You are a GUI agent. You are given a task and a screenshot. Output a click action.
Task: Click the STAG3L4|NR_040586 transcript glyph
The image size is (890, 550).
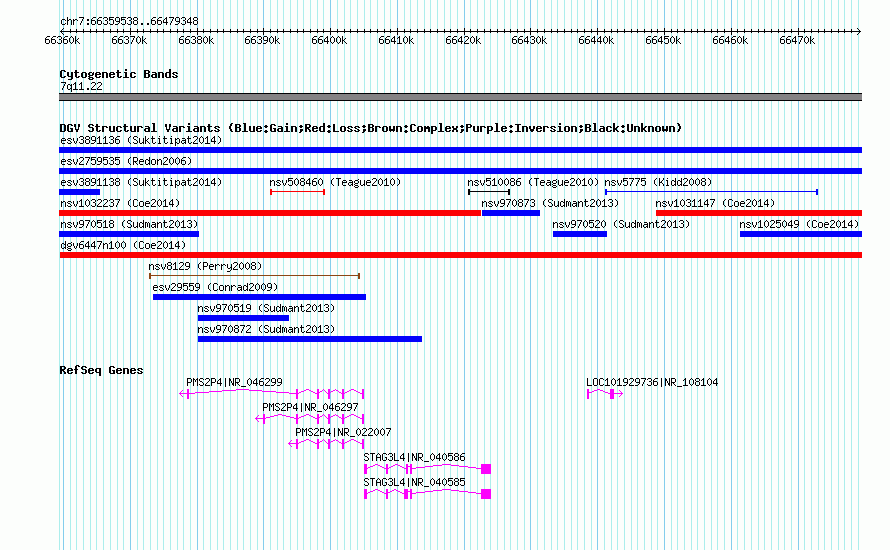pyautogui.click(x=427, y=469)
